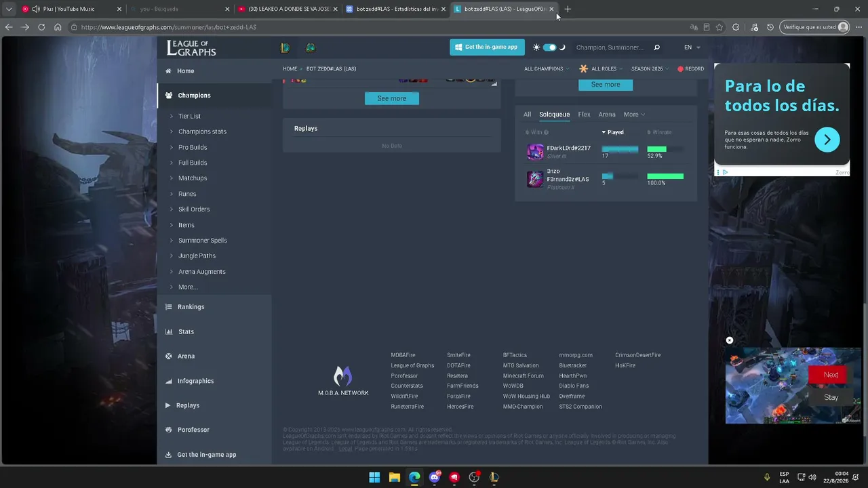Click the FDarkL0rd champion avatar
This screenshot has height=488, width=868.
[x=536, y=152]
